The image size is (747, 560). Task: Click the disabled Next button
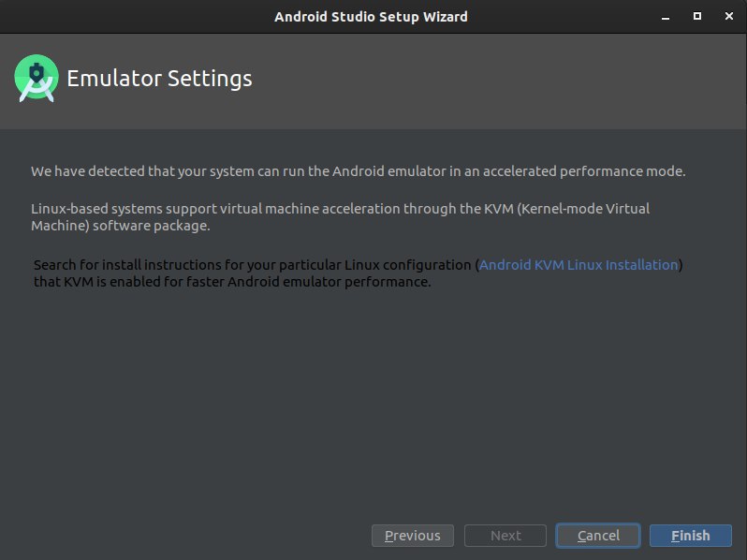pos(505,536)
